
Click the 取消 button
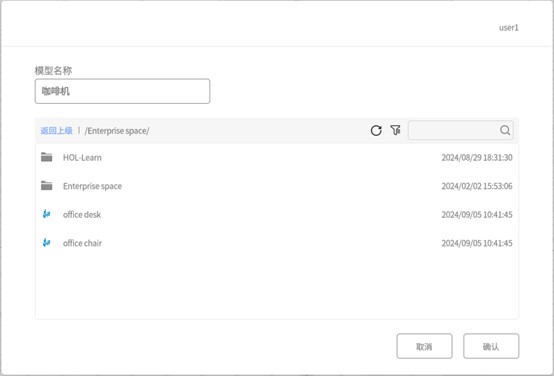[424, 346]
